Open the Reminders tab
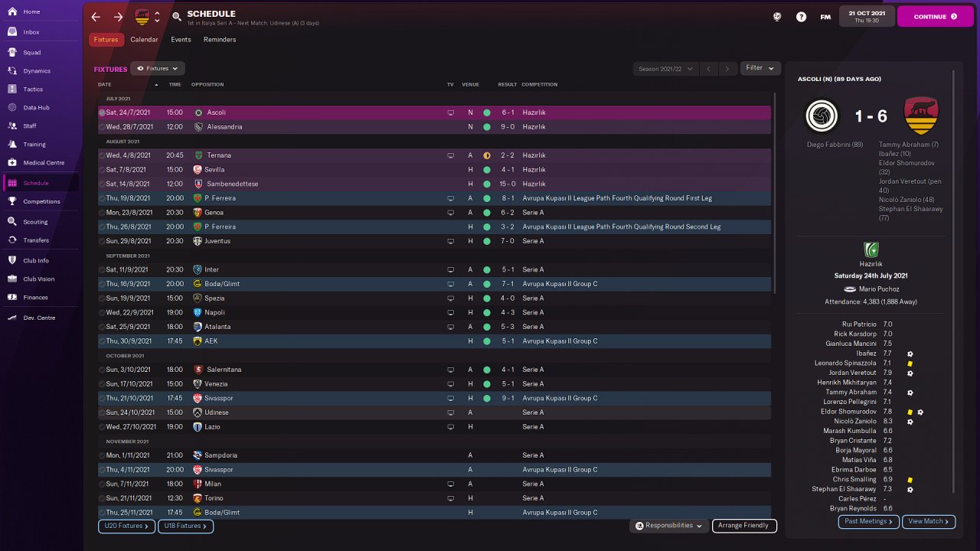Image resolution: width=980 pixels, height=551 pixels. click(x=220, y=40)
